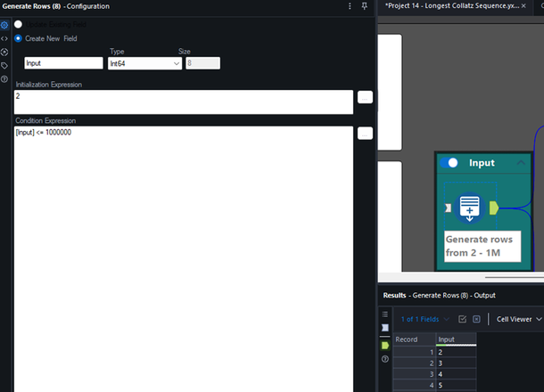Close the Project 14 workflow tab

(523, 6)
